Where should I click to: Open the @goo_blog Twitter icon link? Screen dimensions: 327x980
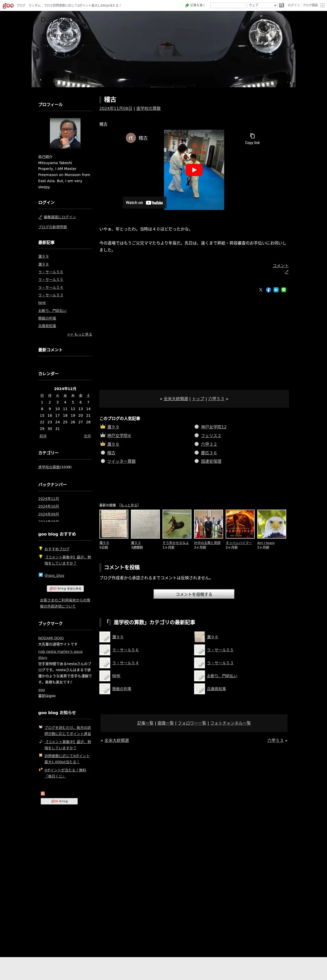coord(41,575)
